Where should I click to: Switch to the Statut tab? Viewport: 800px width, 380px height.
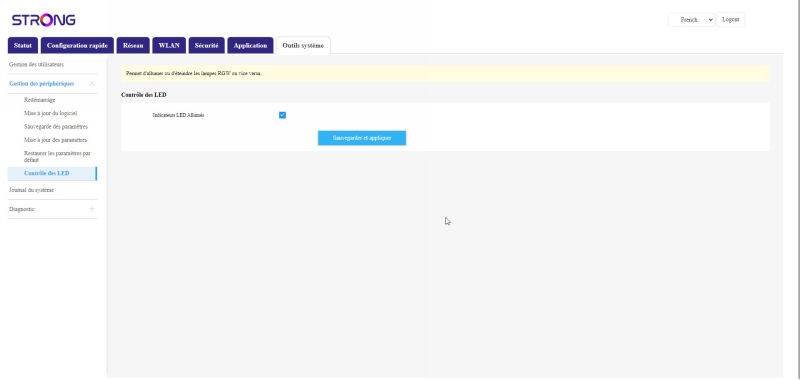pyautogui.click(x=23, y=45)
